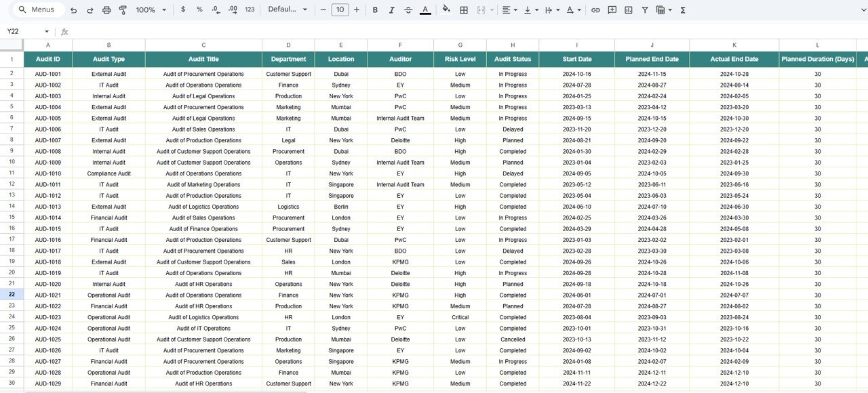
Task: Toggle bold formatting
Action: [375, 9]
